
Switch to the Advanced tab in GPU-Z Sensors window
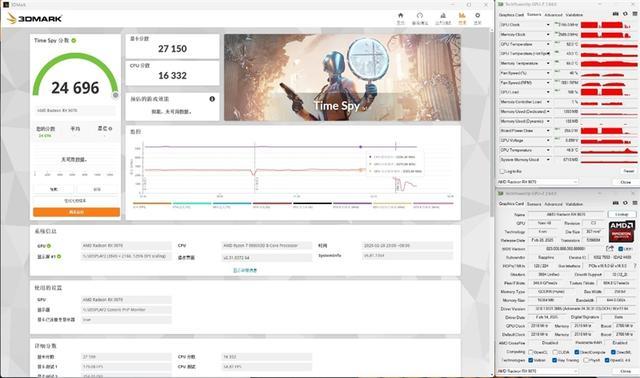coord(553,15)
